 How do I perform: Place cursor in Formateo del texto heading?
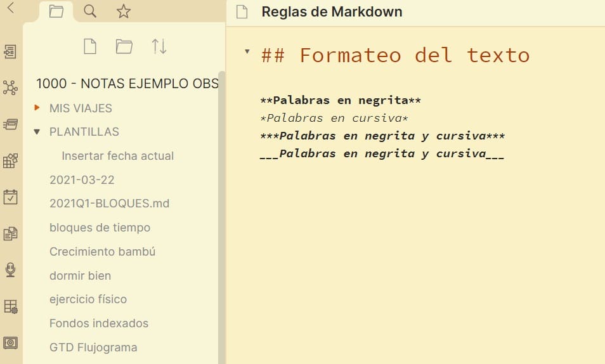click(396, 55)
